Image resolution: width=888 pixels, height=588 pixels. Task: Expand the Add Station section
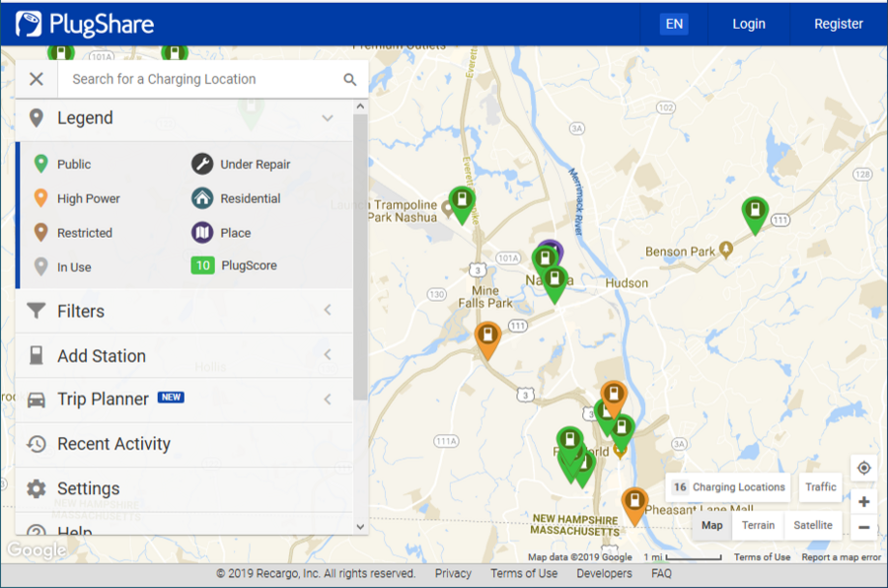coord(328,354)
